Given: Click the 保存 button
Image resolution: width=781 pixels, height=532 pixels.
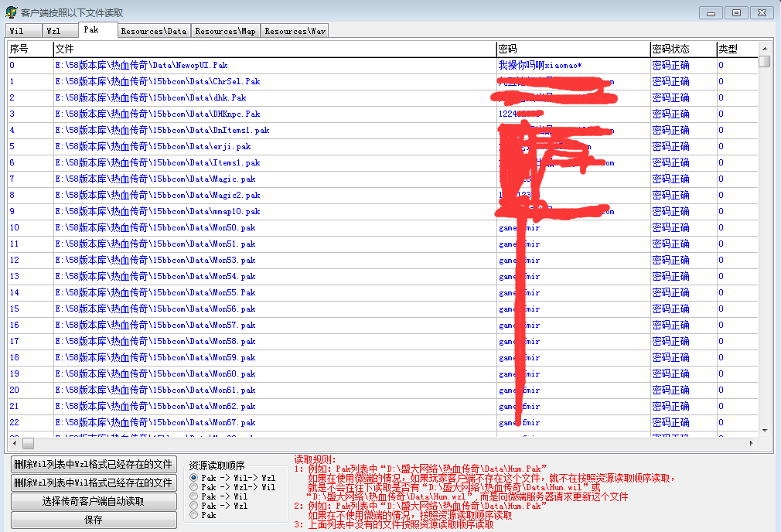Looking at the screenshot, I should point(94,520).
